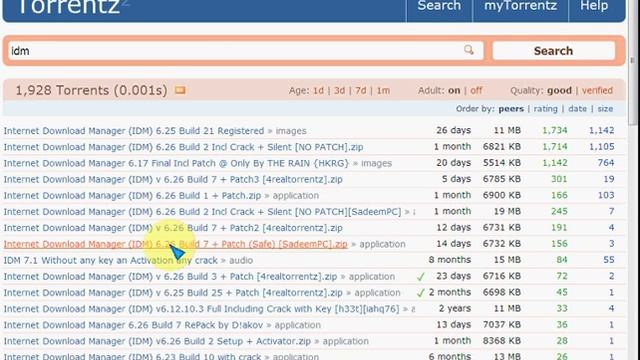This screenshot has height=360, width=640.
Task: Click the '5 days' age cell
Action: point(456,179)
